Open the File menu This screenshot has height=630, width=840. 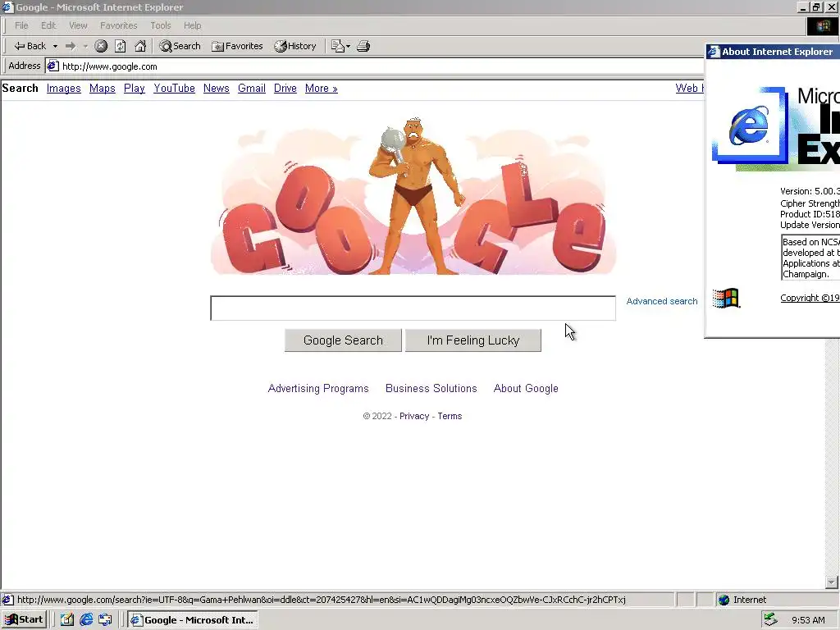click(x=21, y=25)
